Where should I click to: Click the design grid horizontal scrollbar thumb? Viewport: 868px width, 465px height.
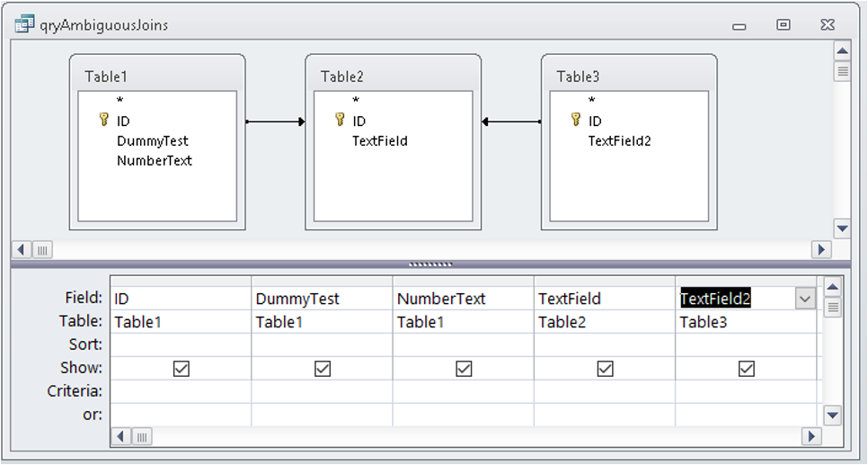[x=141, y=436]
